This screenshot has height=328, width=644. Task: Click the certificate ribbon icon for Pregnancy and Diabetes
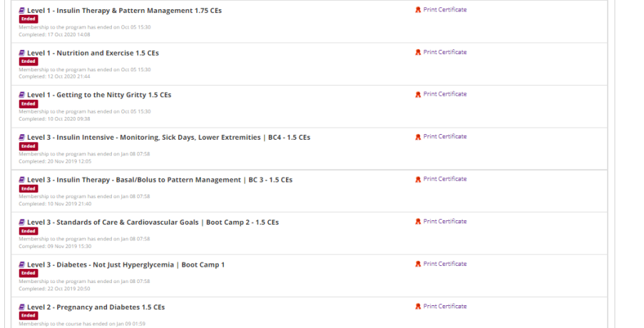(x=418, y=307)
